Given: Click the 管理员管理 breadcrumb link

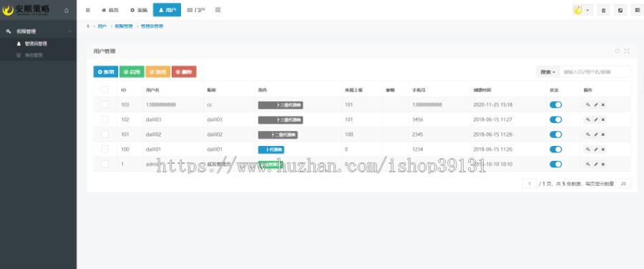Looking at the screenshot, I should tap(152, 26).
